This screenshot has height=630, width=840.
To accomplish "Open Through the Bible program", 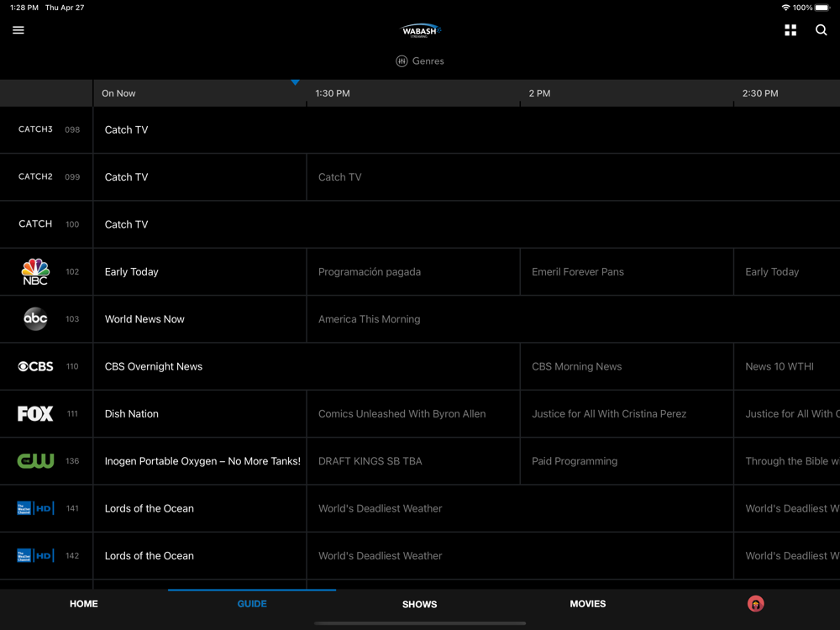I will [787, 460].
